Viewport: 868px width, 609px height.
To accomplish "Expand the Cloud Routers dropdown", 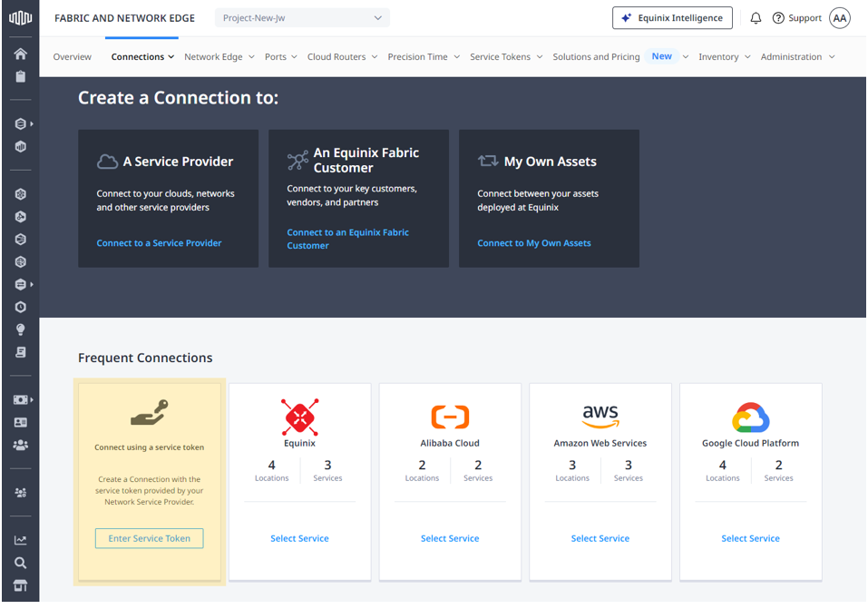I will tap(343, 56).
